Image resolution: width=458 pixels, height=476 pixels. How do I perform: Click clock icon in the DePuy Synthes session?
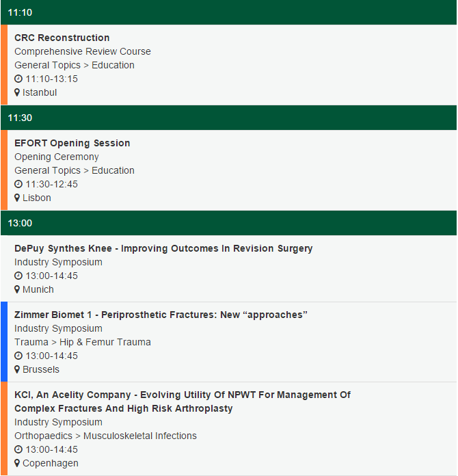[x=18, y=276]
